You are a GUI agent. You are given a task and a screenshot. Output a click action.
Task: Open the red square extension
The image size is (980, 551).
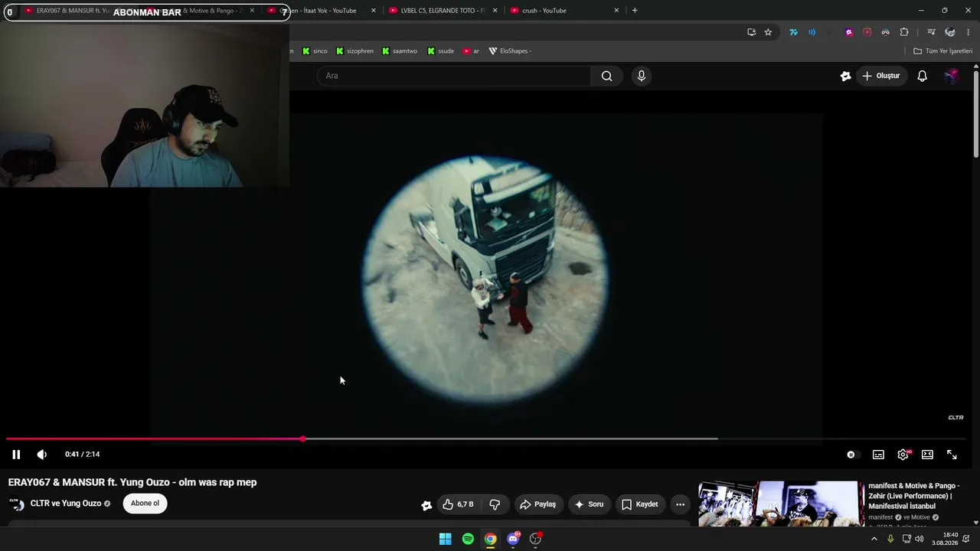pos(867,32)
